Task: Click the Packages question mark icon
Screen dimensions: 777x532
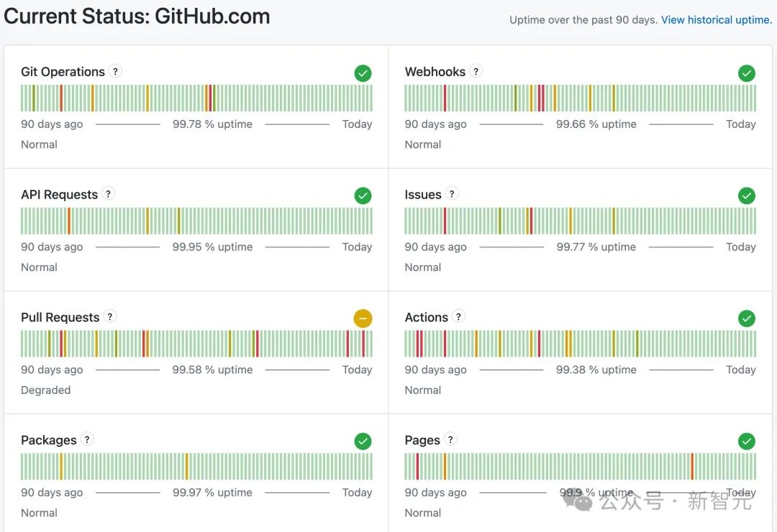Action: 87,440
